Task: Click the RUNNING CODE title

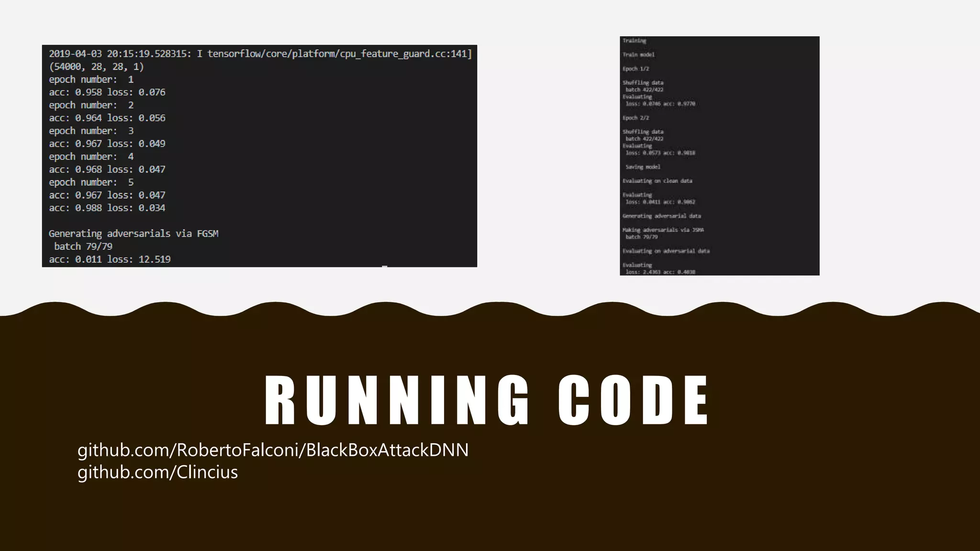Action: pos(486,400)
